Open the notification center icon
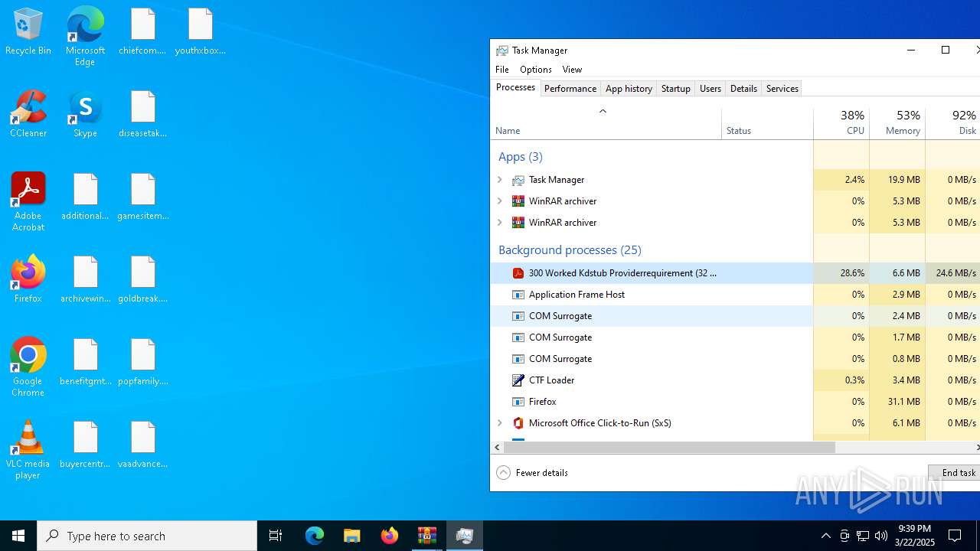The height and width of the screenshot is (551, 980). coord(955,536)
